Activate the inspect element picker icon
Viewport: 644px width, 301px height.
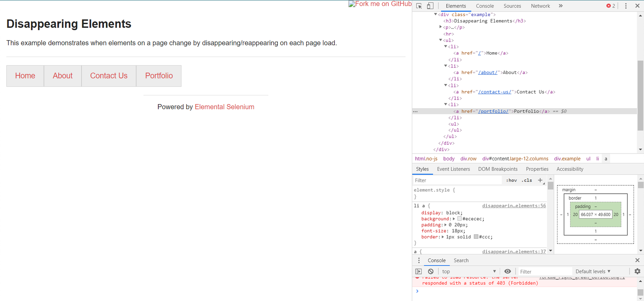tap(419, 6)
